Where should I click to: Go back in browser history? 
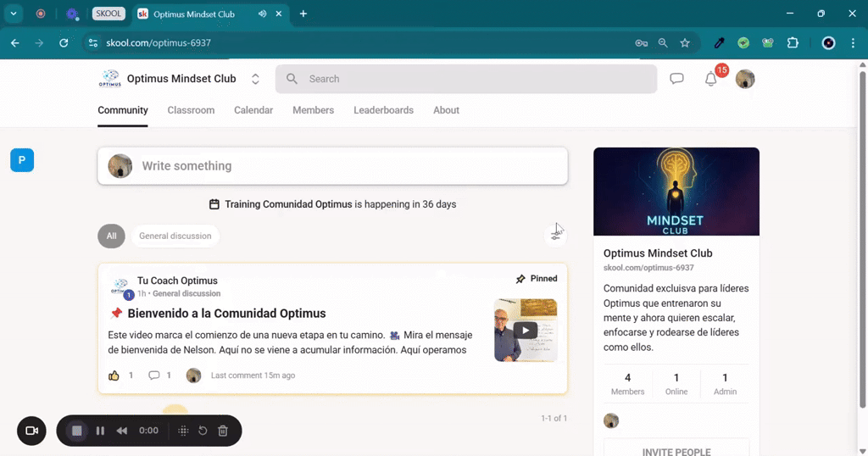coord(15,42)
